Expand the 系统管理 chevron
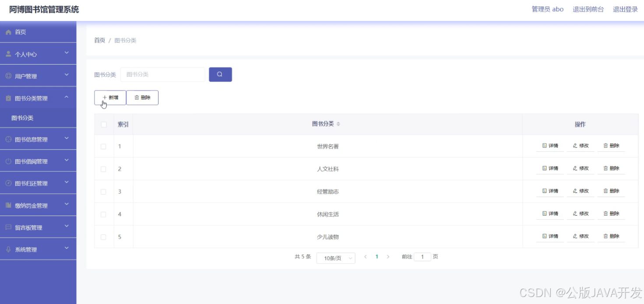644x304 pixels. (x=67, y=248)
